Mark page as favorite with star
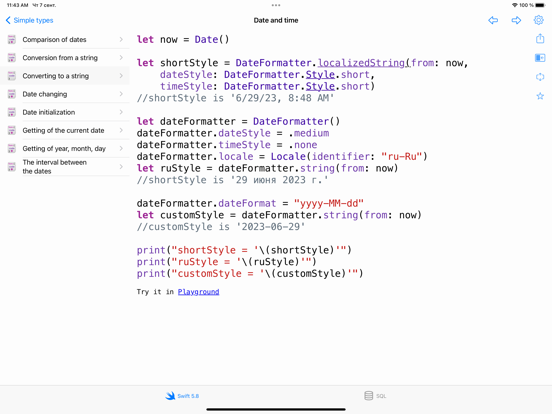 tap(540, 96)
